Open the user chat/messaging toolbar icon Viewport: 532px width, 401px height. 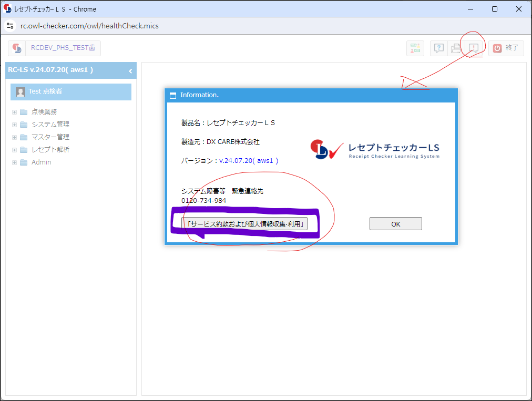point(415,48)
